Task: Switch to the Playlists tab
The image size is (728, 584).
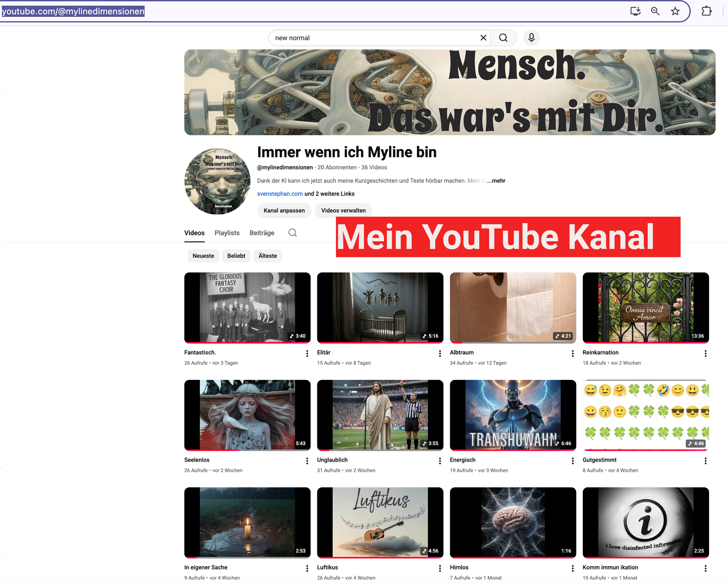Action: tap(227, 233)
